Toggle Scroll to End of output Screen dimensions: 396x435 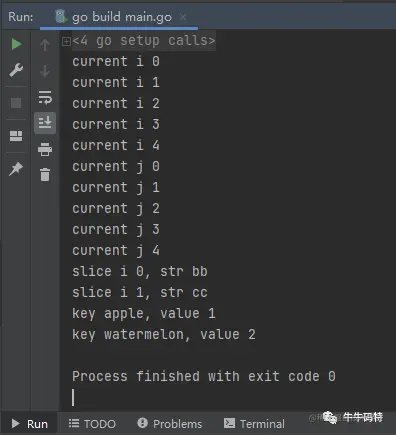(x=45, y=123)
